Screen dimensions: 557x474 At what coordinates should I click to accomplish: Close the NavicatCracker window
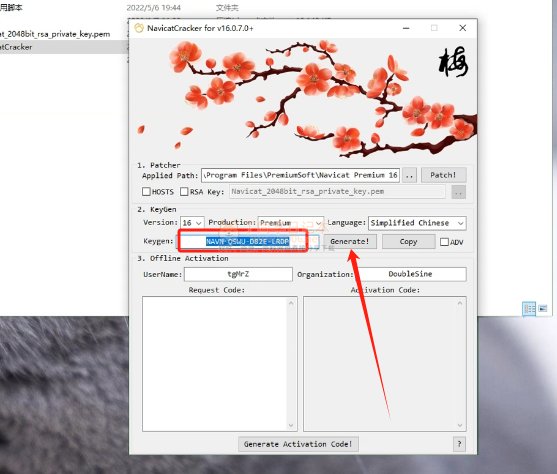463,28
